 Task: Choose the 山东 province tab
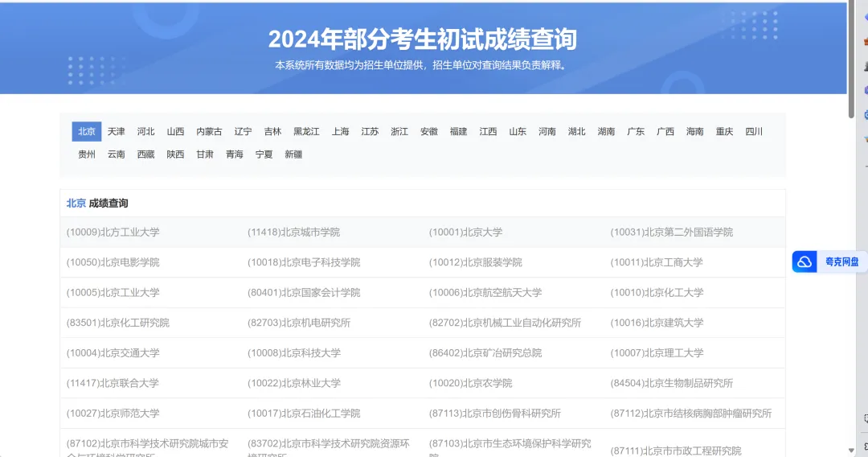[518, 131]
